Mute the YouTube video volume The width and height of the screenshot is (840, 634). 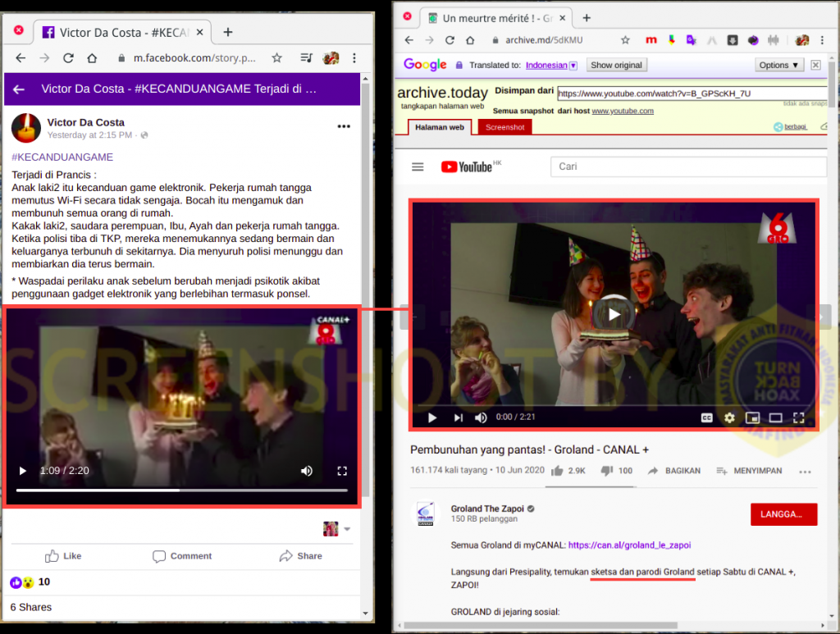click(481, 417)
